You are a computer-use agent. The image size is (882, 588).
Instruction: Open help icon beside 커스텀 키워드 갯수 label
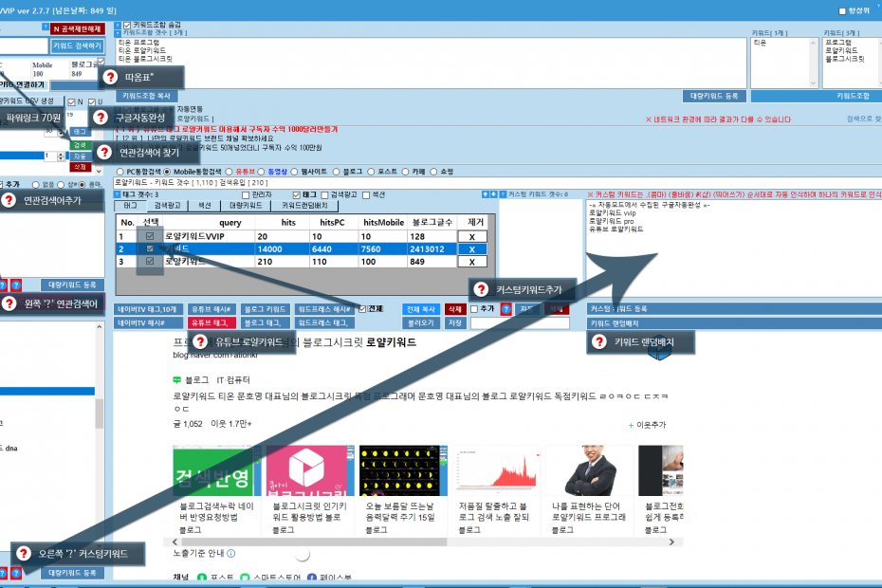[503, 194]
